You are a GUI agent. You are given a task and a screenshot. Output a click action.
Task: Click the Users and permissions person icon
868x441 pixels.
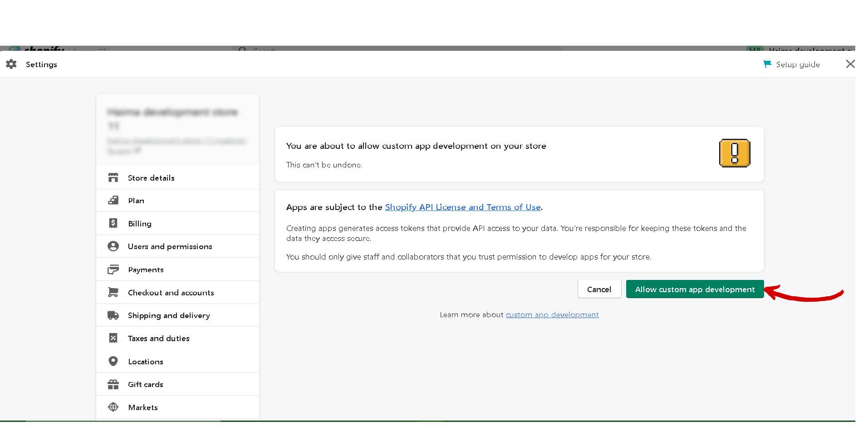pyautogui.click(x=113, y=246)
